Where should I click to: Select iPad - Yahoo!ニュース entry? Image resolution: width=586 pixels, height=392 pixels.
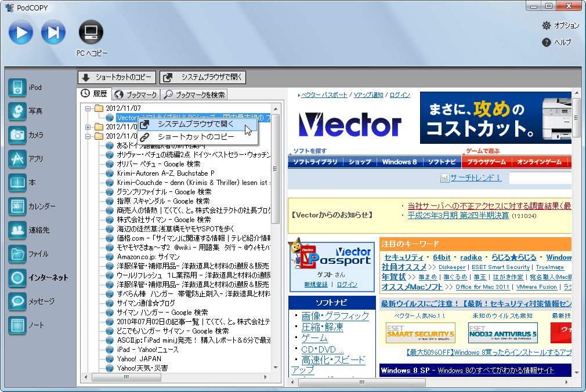tap(147, 350)
